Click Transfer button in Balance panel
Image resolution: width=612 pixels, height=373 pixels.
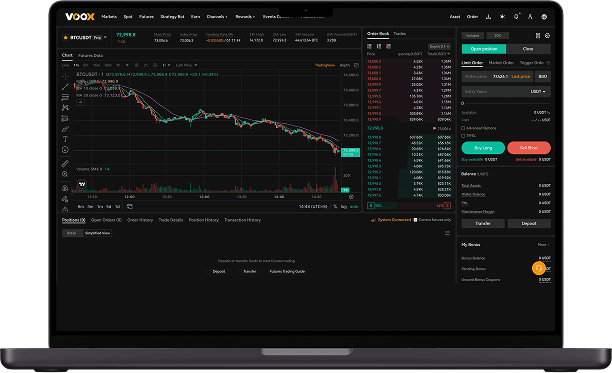click(x=483, y=224)
